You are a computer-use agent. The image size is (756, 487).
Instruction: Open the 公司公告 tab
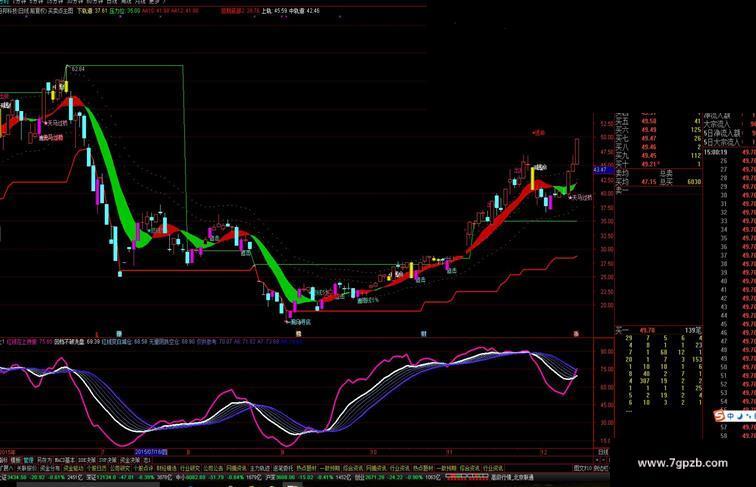tap(214, 468)
